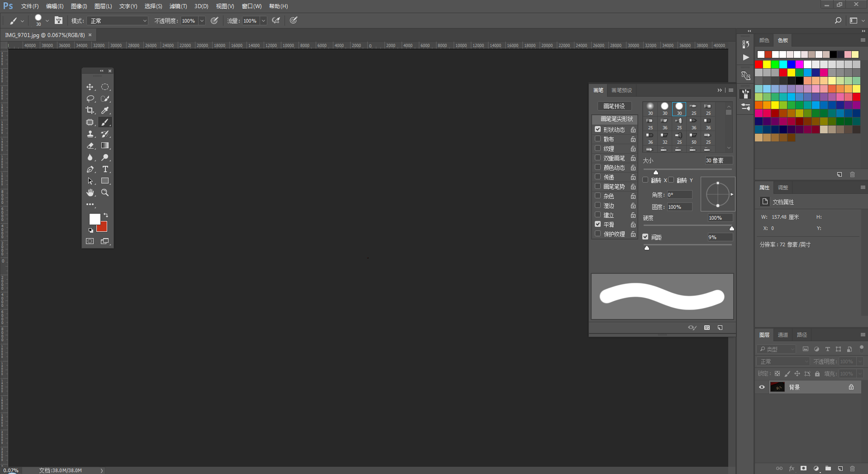
Task: Enable the 纹理 checkbox
Action: (598, 148)
